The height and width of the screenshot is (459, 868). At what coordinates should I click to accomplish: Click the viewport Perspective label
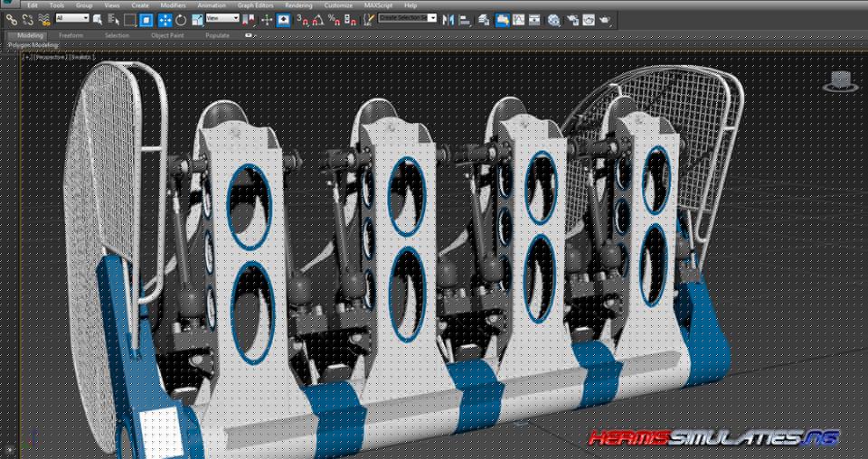pos(50,57)
